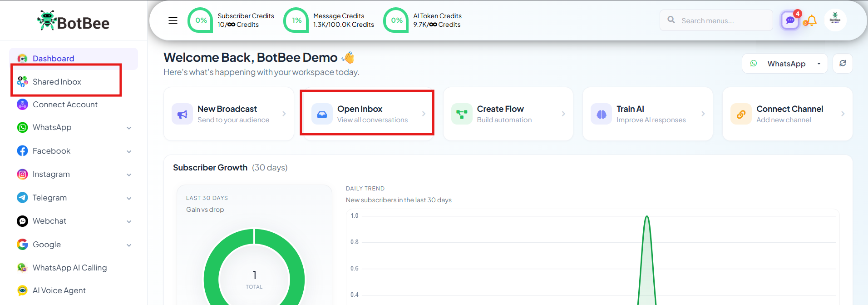Screen dimensions: 868x305
Task: Click the Open Inbox tray icon
Action: click(x=322, y=114)
